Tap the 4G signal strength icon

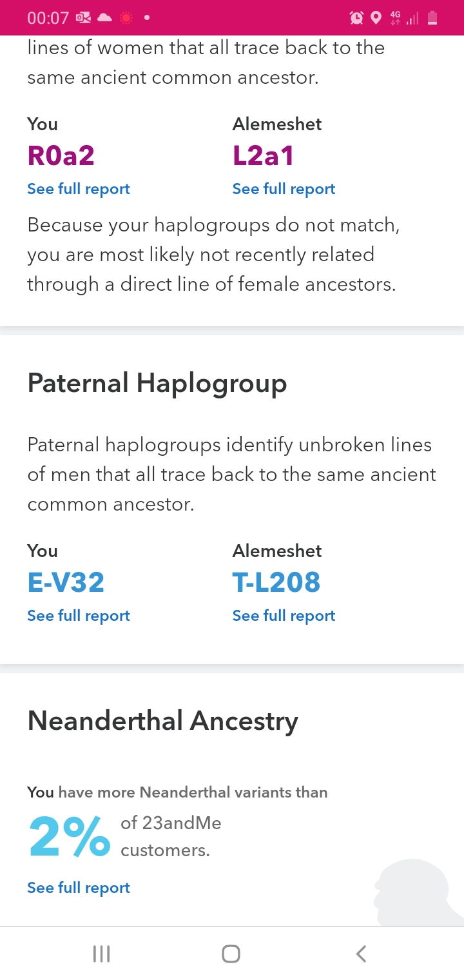click(403, 18)
